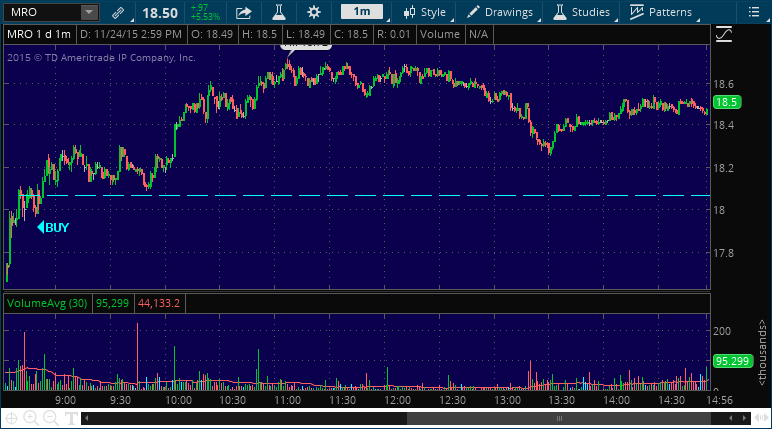
Task: Open the Studies menu
Action: [582, 12]
